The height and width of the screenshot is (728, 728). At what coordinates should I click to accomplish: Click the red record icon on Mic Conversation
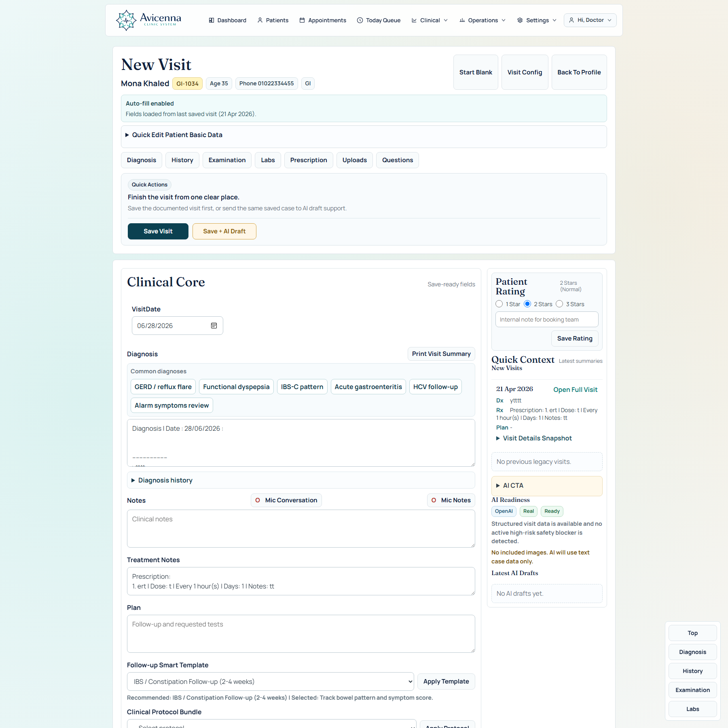click(x=258, y=500)
